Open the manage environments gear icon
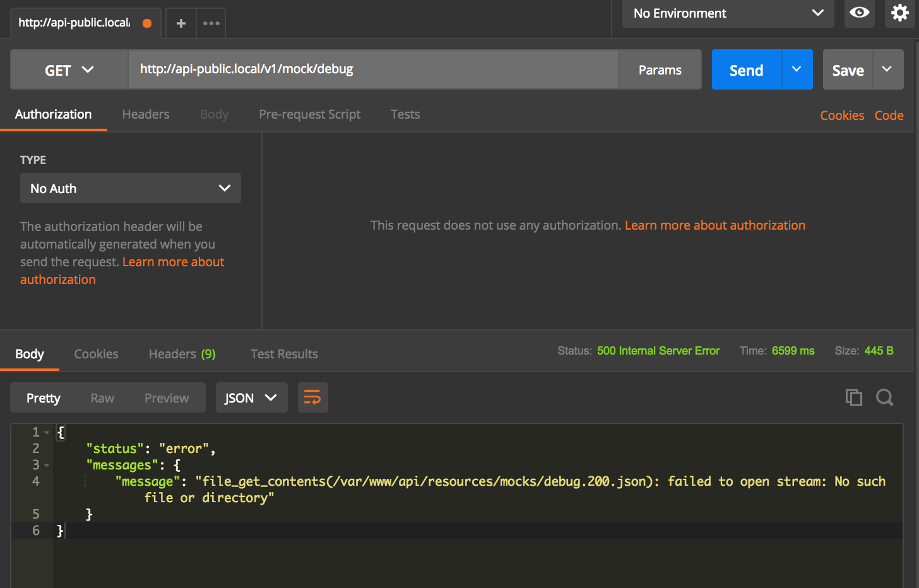 click(899, 13)
